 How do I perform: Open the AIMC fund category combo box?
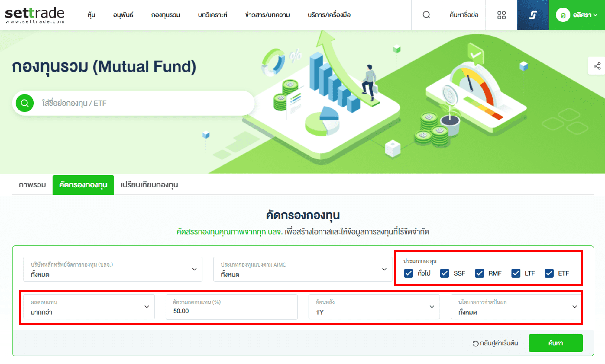pos(302,269)
